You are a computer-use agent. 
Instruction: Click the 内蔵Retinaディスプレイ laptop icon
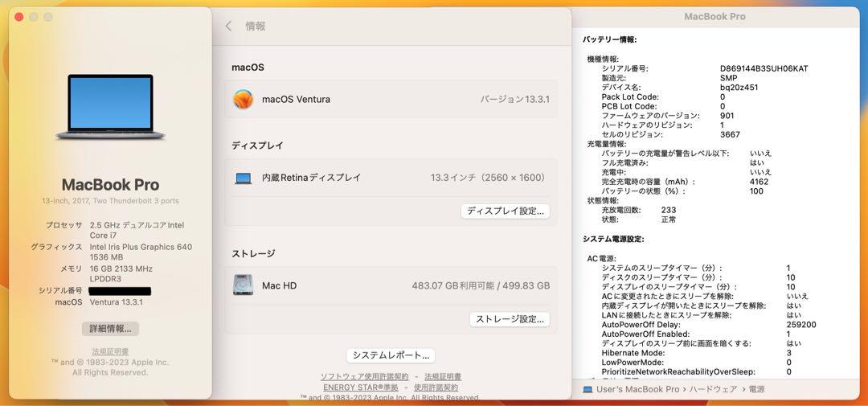click(243, 178)
